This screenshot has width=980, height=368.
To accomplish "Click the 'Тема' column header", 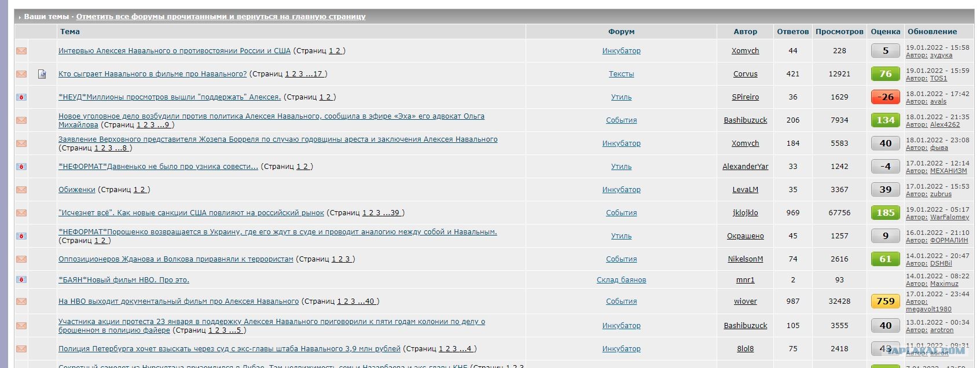I will [70, 32].
